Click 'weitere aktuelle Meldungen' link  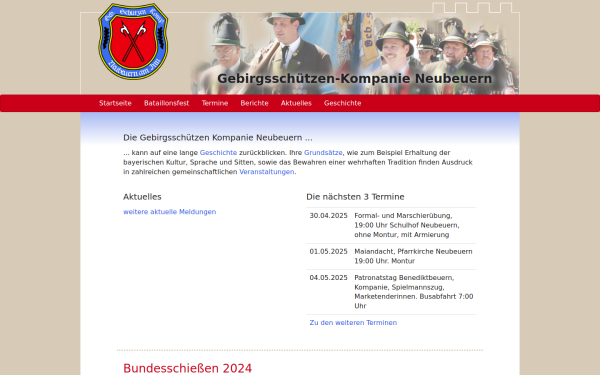click(170, 212)
